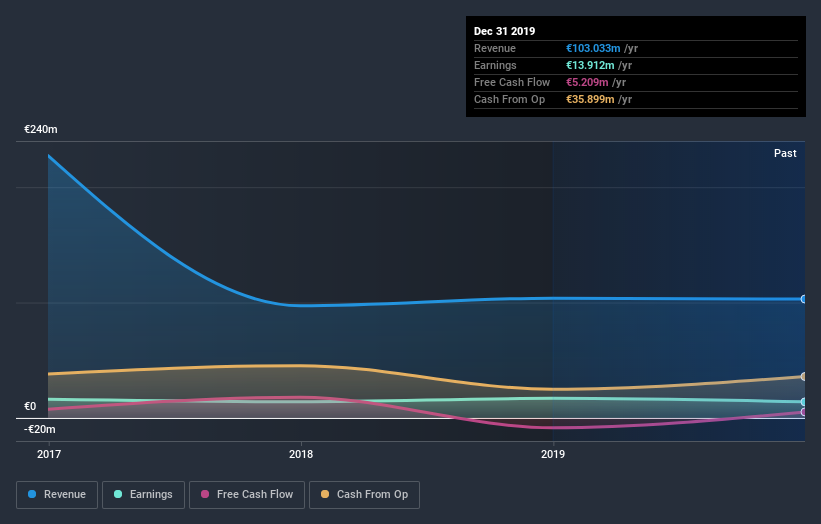Click the 2019 x-axis label
The image size is (821, 524).
pyautogui.click(x=553, y=454)
